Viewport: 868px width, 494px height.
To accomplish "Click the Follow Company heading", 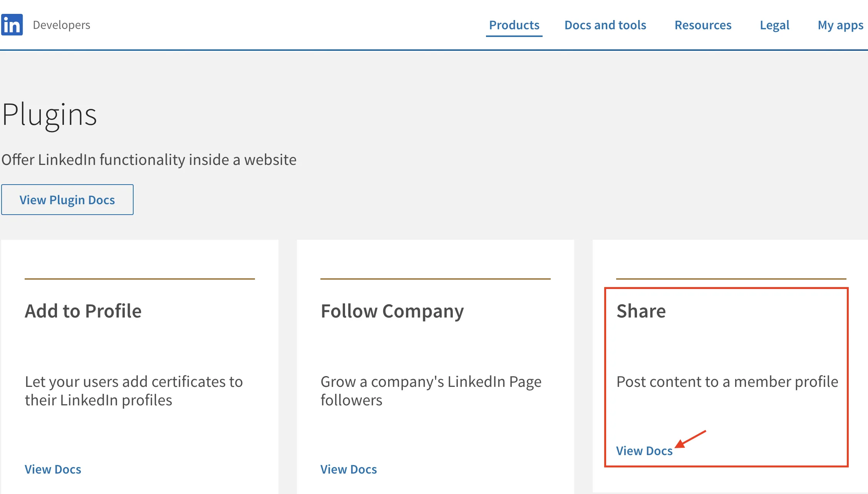I will pos(392,311).
